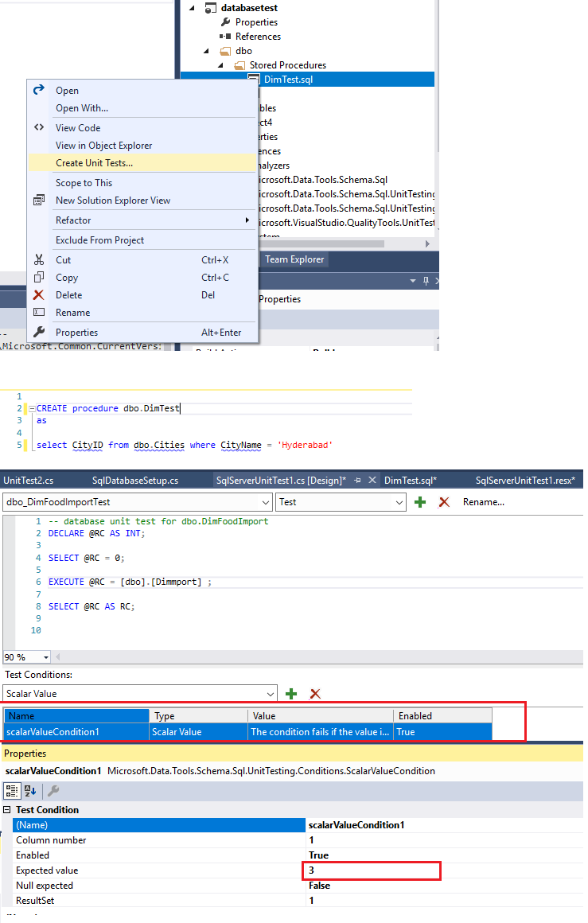Click the References node icon

pyautogui.click(x=225, y=36)
